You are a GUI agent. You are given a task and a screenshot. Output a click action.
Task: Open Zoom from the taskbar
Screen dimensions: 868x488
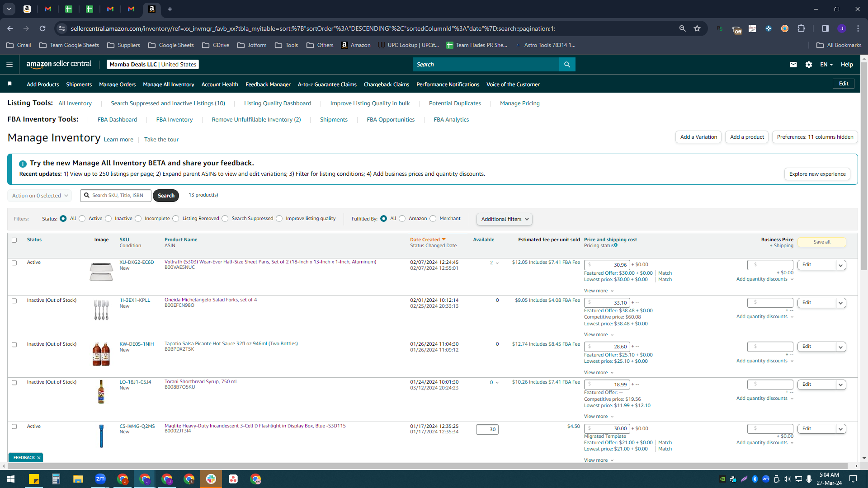pyautogui.click(x=100, y=479)
